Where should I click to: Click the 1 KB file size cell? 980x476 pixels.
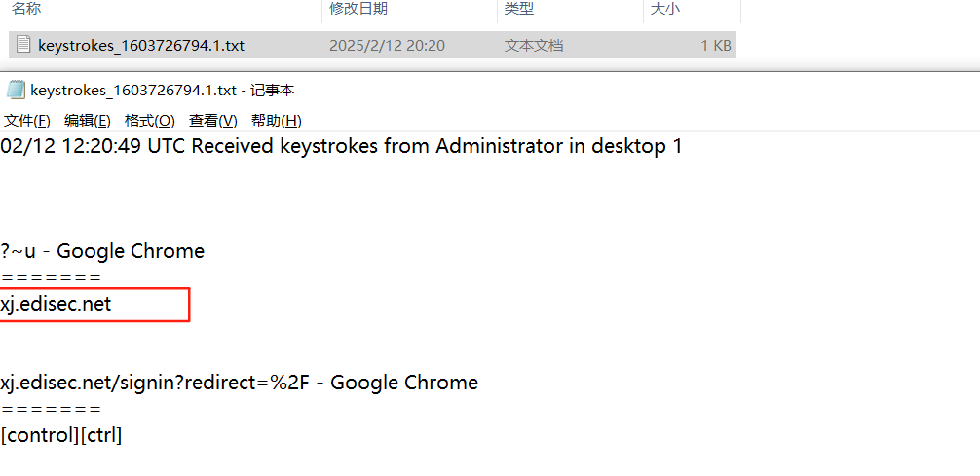[x=716, y=45]
